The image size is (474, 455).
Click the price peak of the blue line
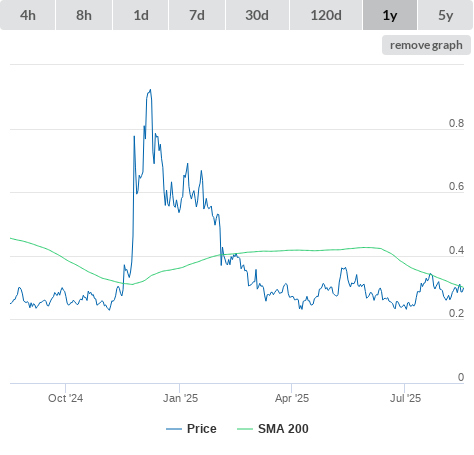(x=150, y=90)
